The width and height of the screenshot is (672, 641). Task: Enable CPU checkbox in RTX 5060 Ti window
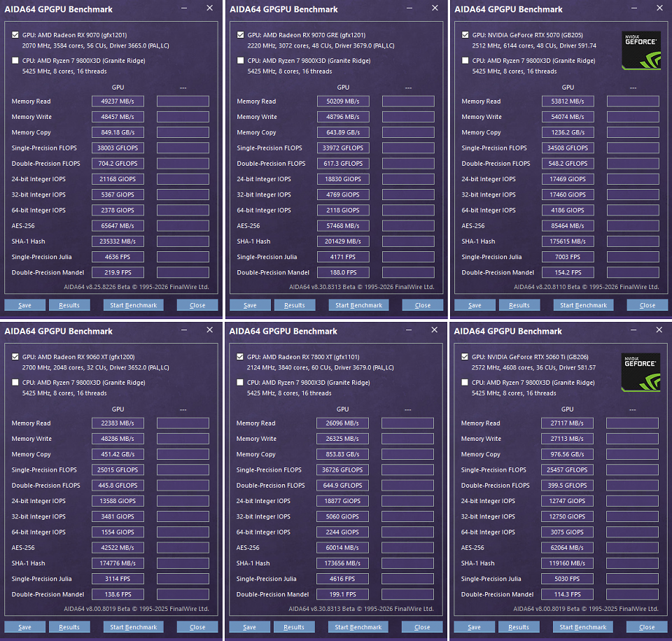[x=465, y=382]
